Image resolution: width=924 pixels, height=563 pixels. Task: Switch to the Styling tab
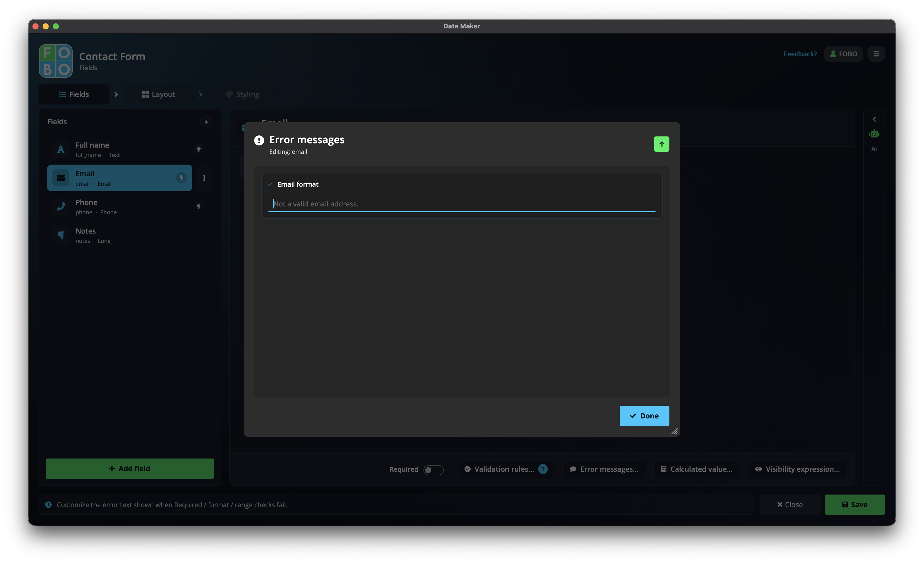coord(243,94)
